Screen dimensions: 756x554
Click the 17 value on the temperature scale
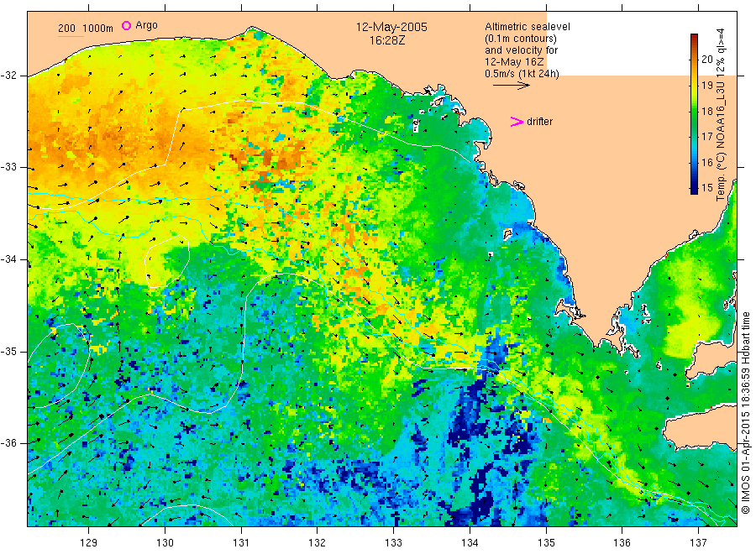706,137
